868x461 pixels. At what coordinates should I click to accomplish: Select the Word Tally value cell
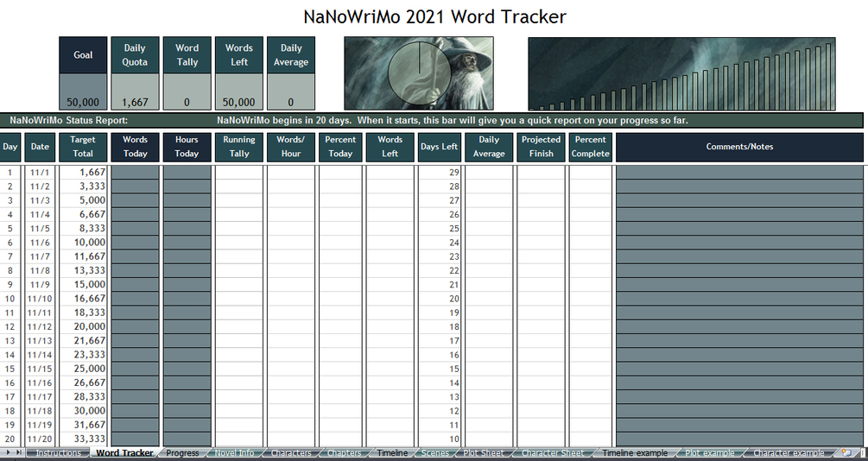pyautogui.click(x=187, y=92)
